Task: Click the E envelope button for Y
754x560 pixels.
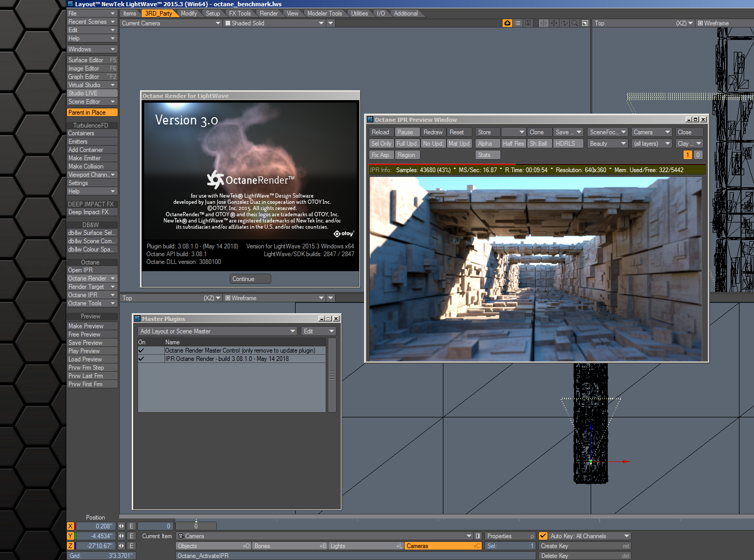Action: [x=131, y=536]
